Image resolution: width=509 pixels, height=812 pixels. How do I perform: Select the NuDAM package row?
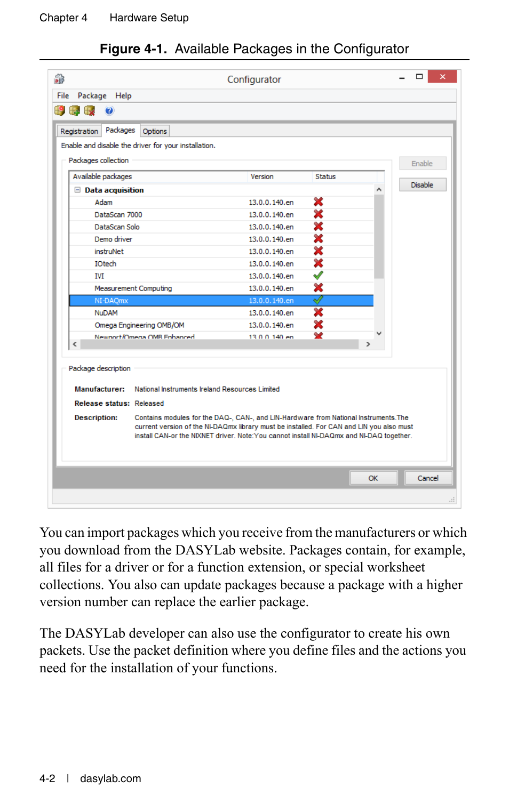(221, 312)
